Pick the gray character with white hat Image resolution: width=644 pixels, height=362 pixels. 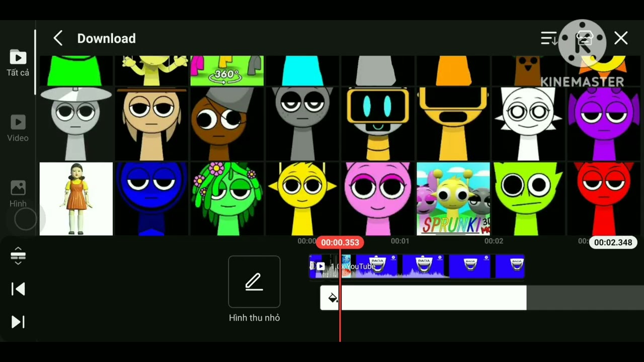76,124
